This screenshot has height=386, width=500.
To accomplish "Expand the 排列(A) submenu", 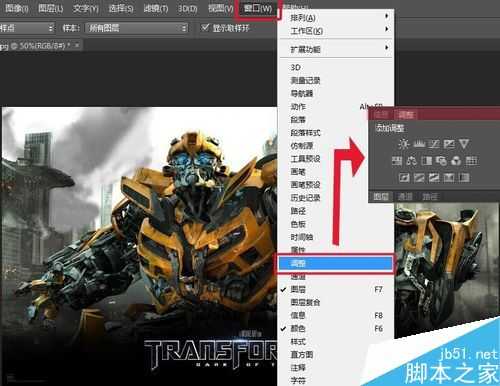I will [336, 17].
